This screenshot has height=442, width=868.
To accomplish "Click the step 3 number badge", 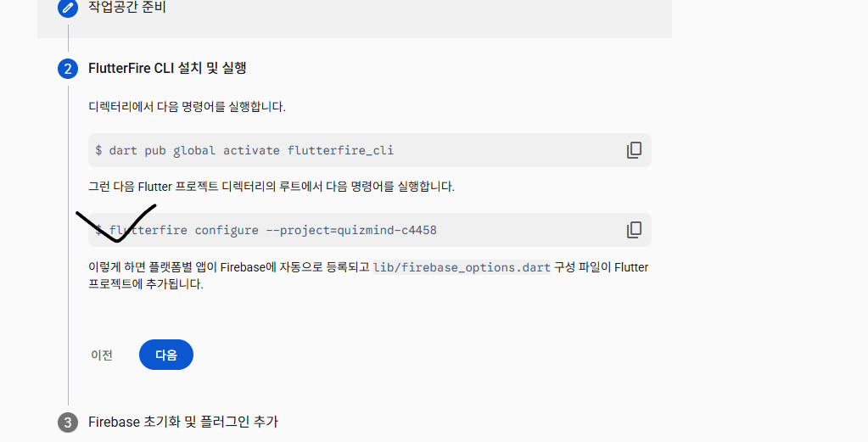I will pyautogui.click(x=68, y=422).
